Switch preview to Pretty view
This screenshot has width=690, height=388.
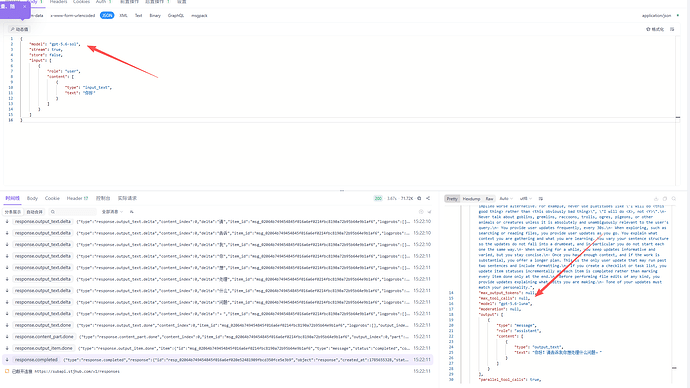452,199
